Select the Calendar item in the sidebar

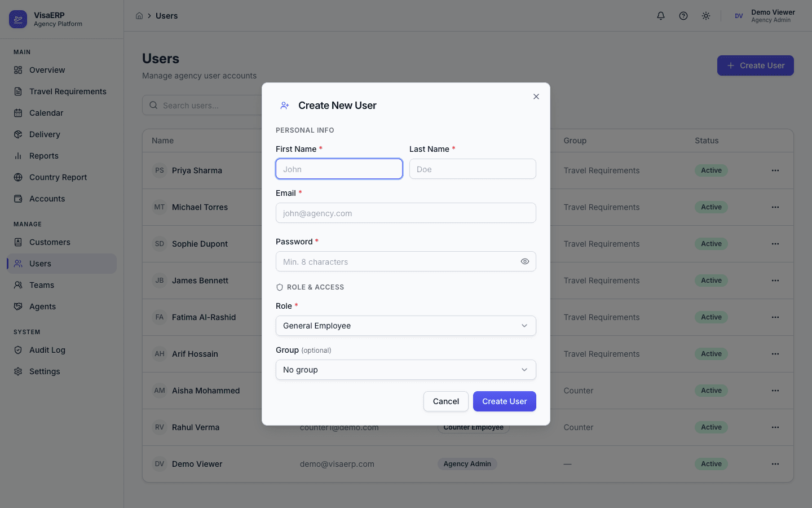click(46, 113)
